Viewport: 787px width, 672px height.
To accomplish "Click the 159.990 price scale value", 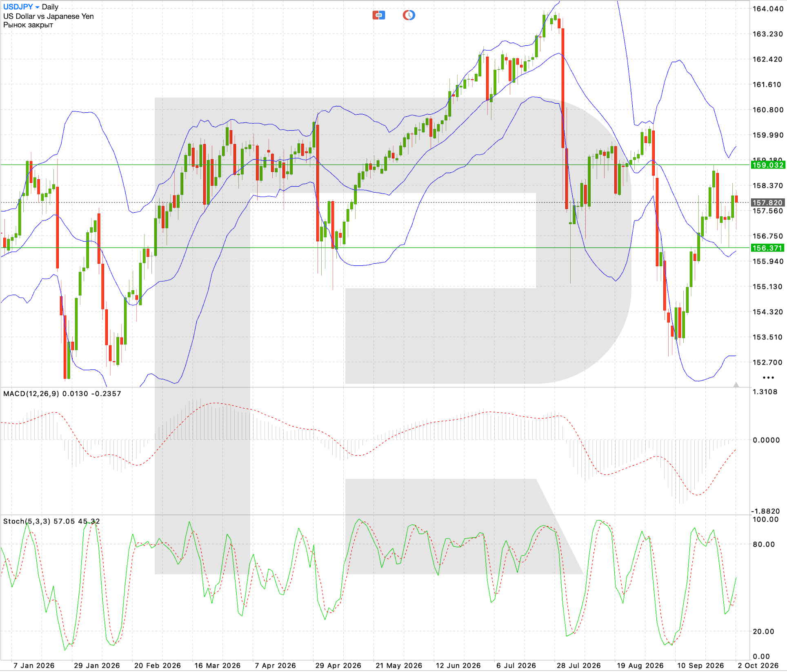I will coord(768,135).
